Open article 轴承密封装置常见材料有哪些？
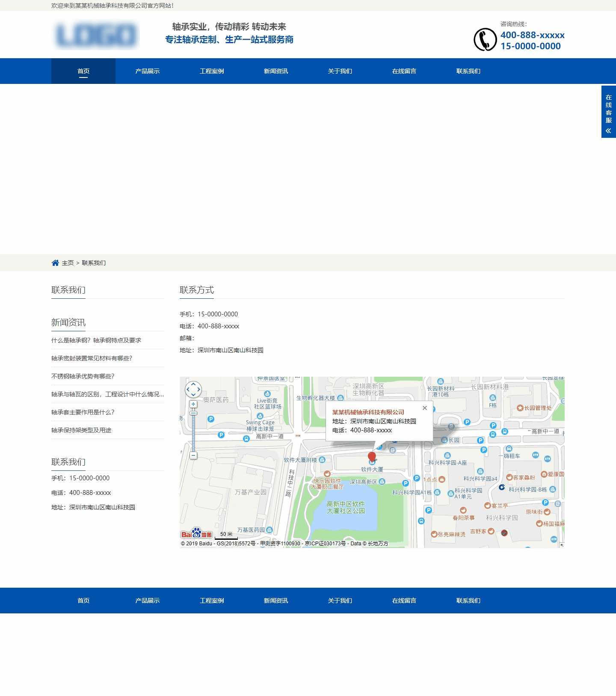The image size is (616, 696). [x=92, y=358]
